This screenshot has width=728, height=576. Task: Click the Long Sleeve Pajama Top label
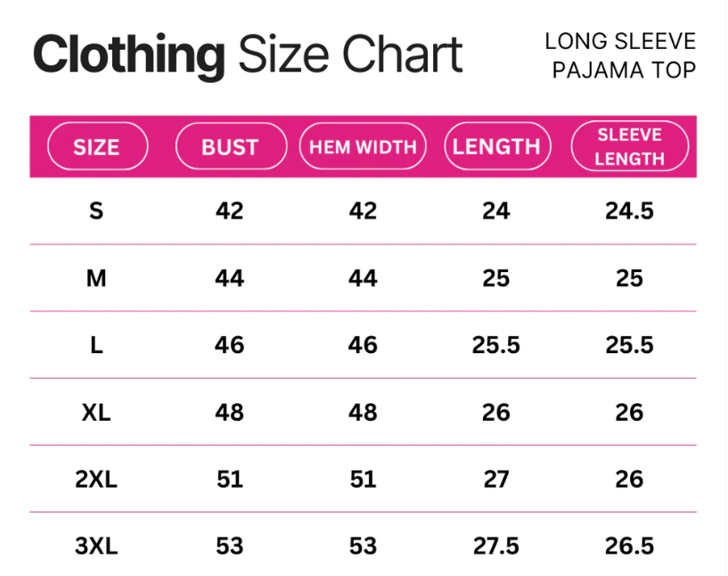620,55
